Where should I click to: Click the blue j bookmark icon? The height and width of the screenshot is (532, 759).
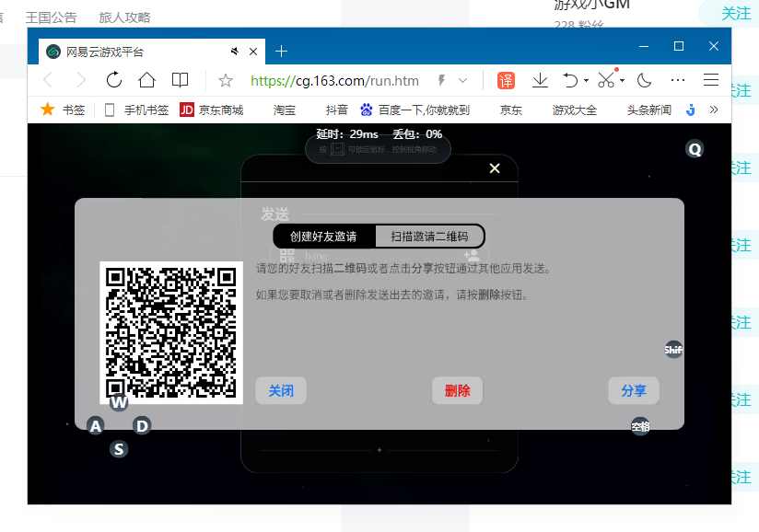pos(691,110)
